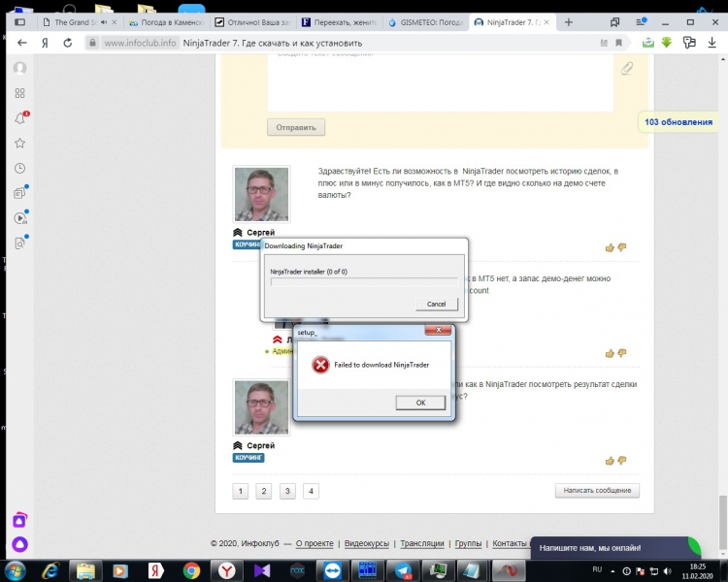Click Написать сообщение button
The height and width of the screenshot is (582, 728).
click(x=597, y=490)
